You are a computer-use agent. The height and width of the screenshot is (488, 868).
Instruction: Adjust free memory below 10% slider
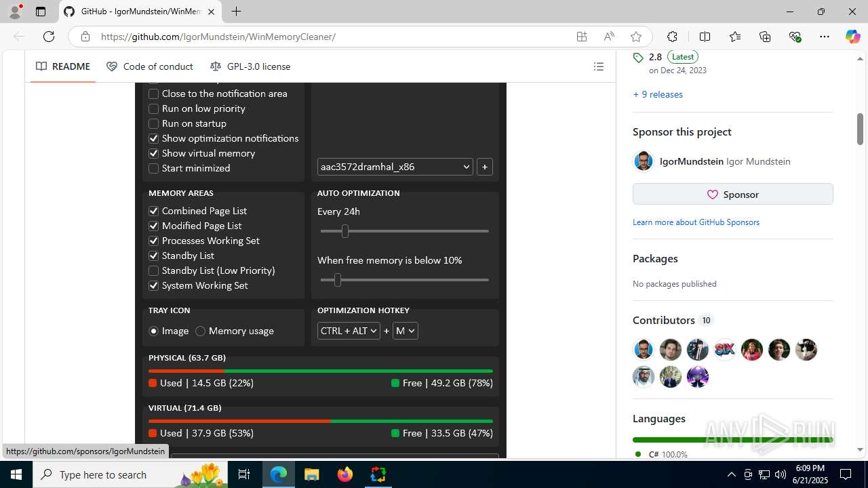point(337,280)
